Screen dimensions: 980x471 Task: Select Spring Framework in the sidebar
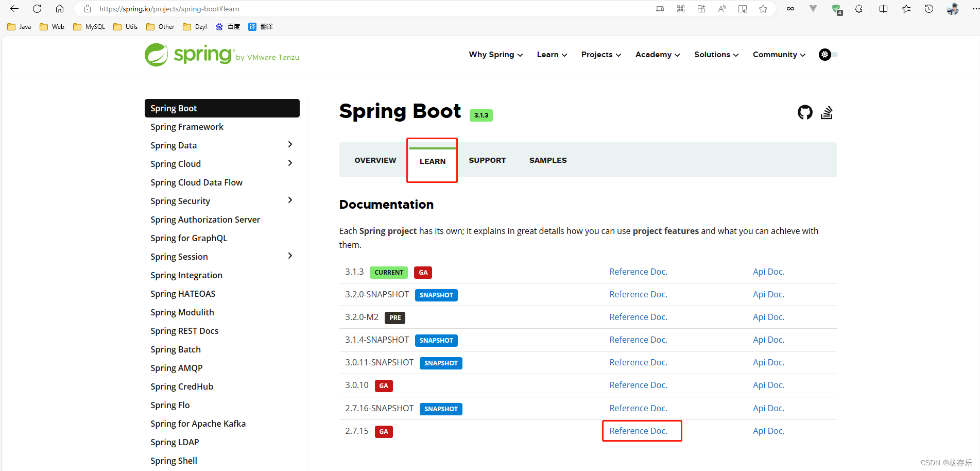[187, 127]
